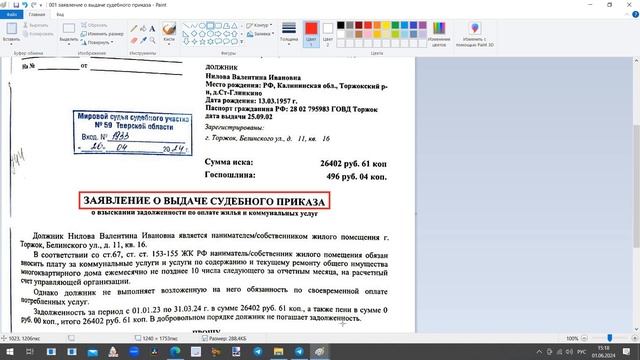Select the Oval shape
This screenshot has height=360, width=640.
click(x=202, y=26)
